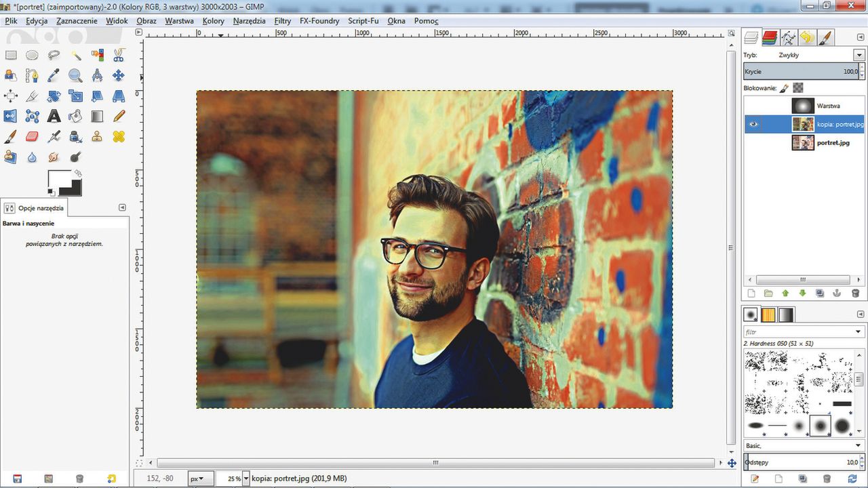Create a new layer button

point(751,293)
